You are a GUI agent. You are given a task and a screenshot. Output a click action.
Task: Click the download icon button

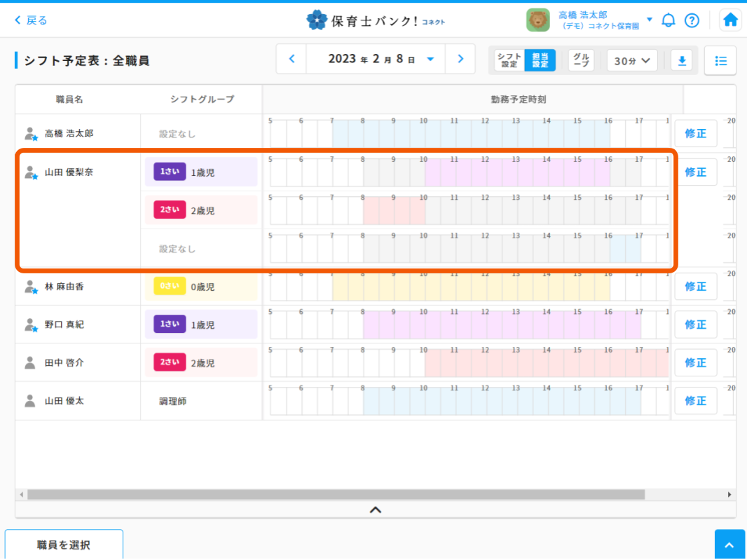click(x=681, y=61)
